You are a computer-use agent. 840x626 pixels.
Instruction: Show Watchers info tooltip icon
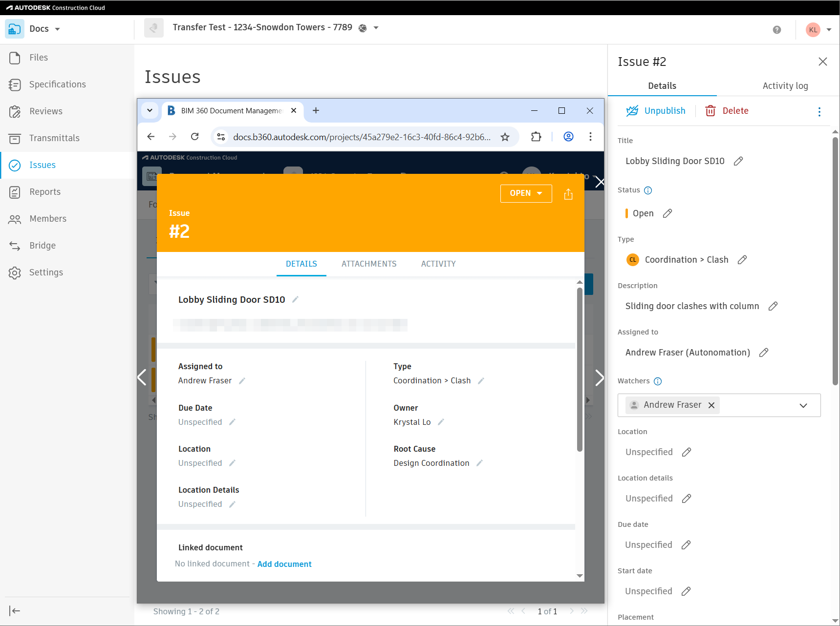pos(658,381)
